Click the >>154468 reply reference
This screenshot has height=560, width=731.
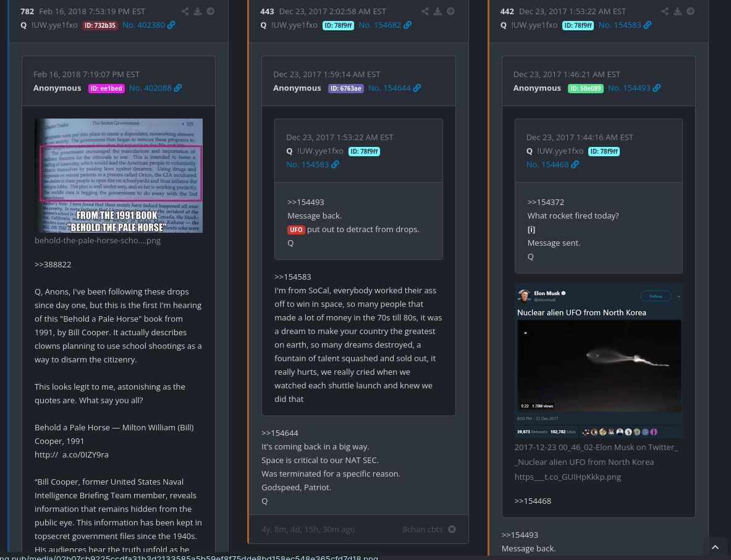[533, 501]
